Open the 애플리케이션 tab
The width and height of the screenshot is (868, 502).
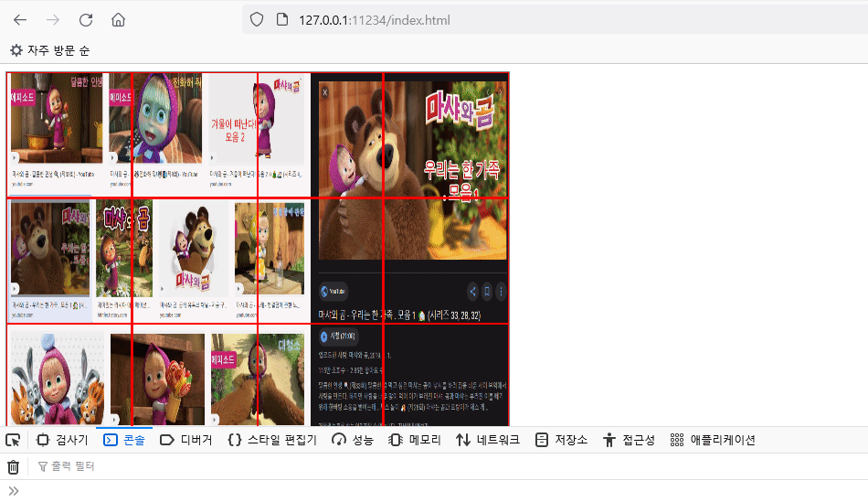[x=713, y=440]
